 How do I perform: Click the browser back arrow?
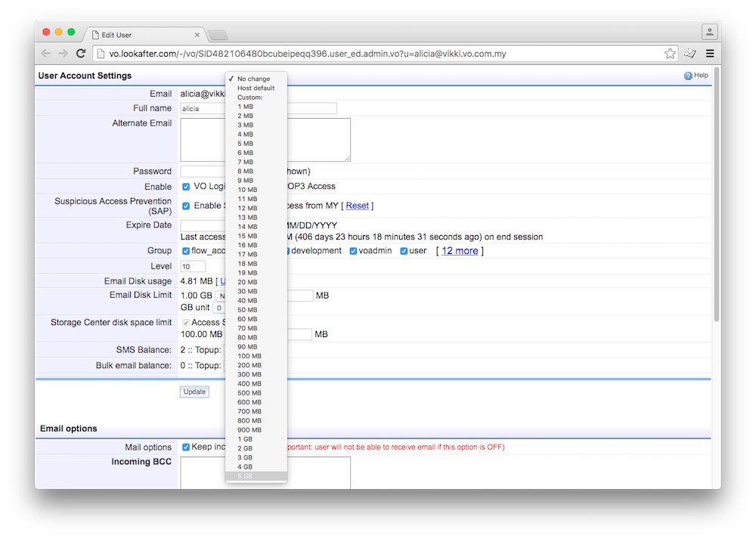point(46,54)
